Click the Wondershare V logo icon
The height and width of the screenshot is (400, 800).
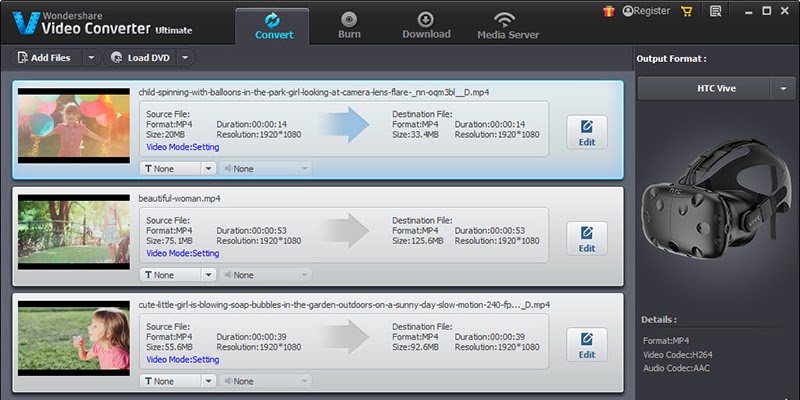click(x=27, y=22)
